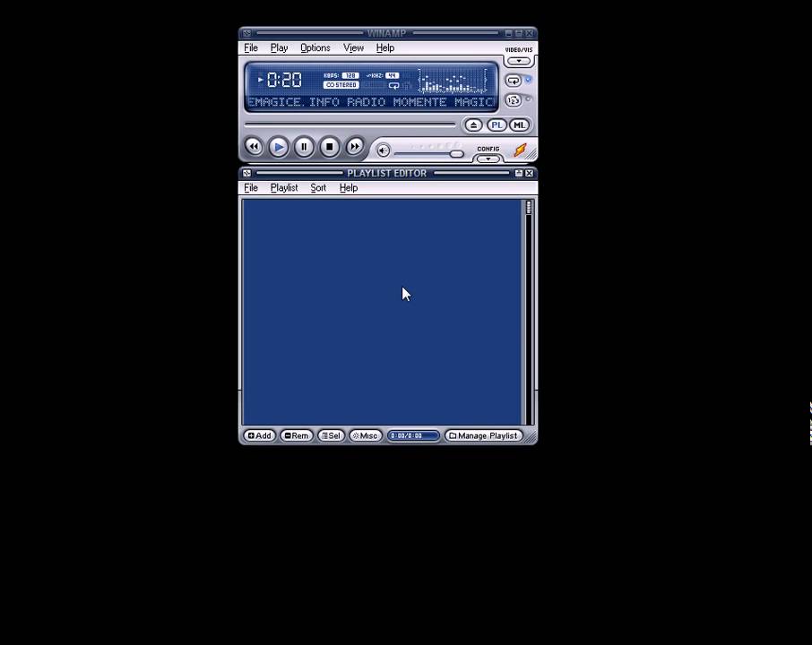Click the 0:20 elapsed time display
Screen dimensions: 812x645
pos(284,80)
